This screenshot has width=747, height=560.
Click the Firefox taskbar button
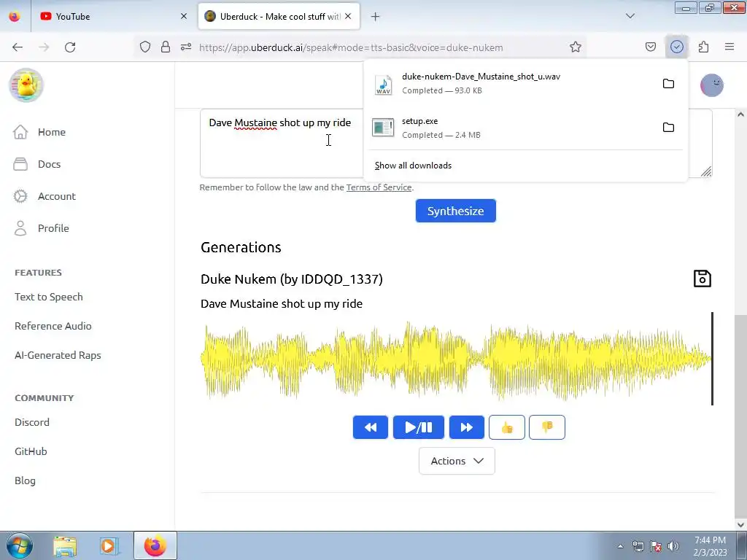point(155,545)
